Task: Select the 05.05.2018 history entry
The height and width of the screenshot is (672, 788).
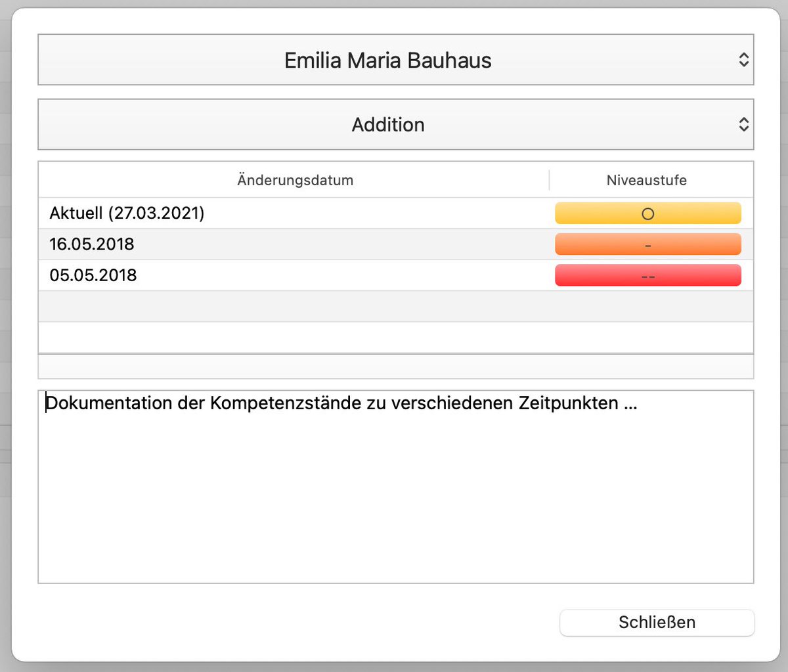Action: 263,275
